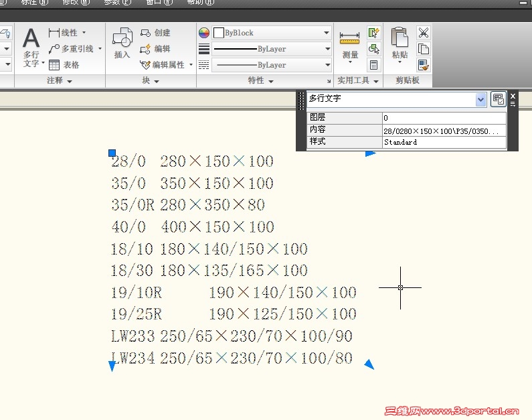Click the white ByBlock color swatch
The width and height of the screenshot is (532, 420).
(219, 33)
